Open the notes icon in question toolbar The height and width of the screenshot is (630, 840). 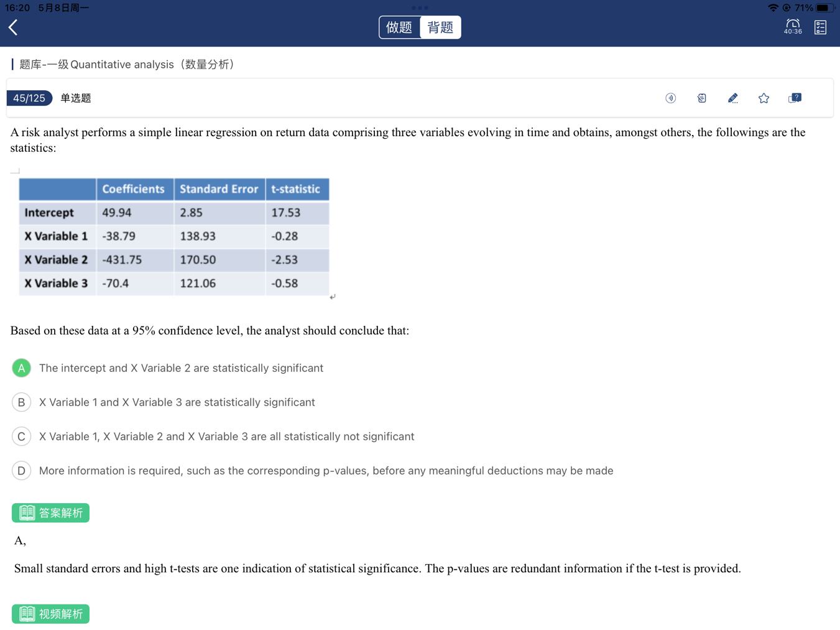[x=701, y=98]
